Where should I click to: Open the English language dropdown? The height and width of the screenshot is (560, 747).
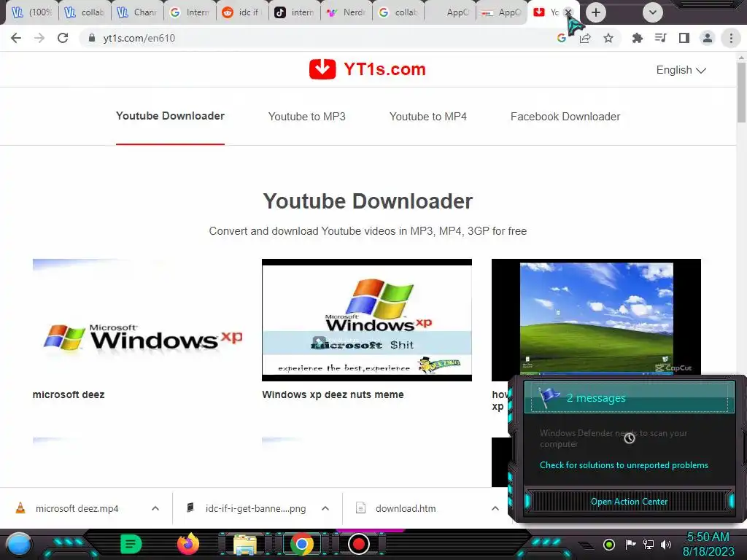coord(681,70)
